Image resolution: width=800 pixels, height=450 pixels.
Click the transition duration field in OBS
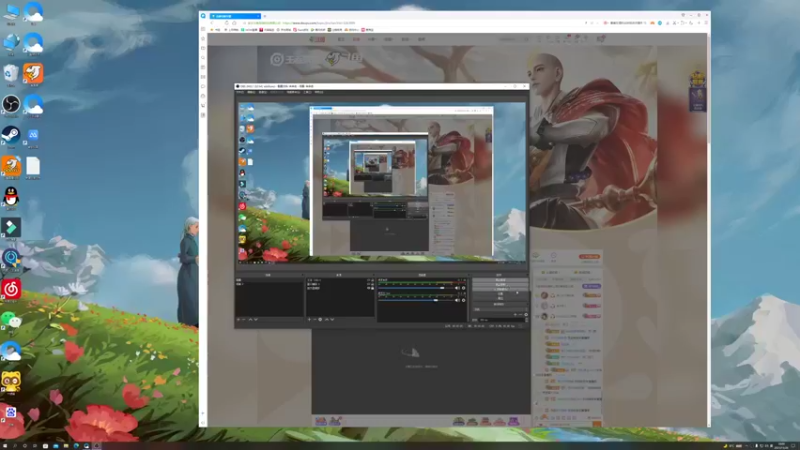(502, 320)
